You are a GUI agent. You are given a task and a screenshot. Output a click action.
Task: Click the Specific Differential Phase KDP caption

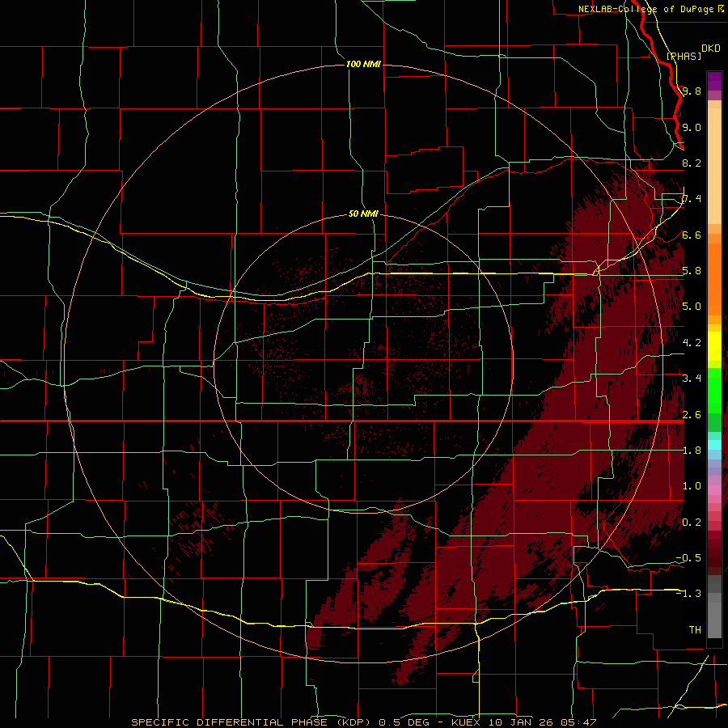pyautogui.click(x=252, y=722)
